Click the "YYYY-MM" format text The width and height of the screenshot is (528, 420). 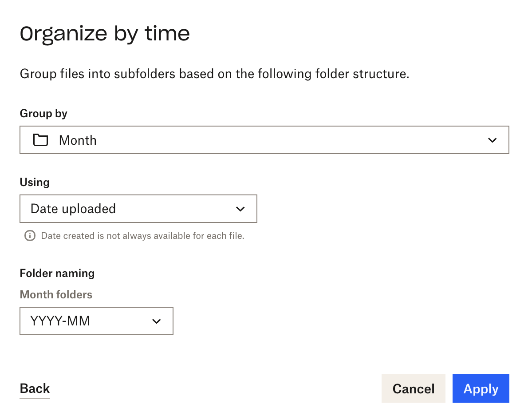click(x=60, y=321)
